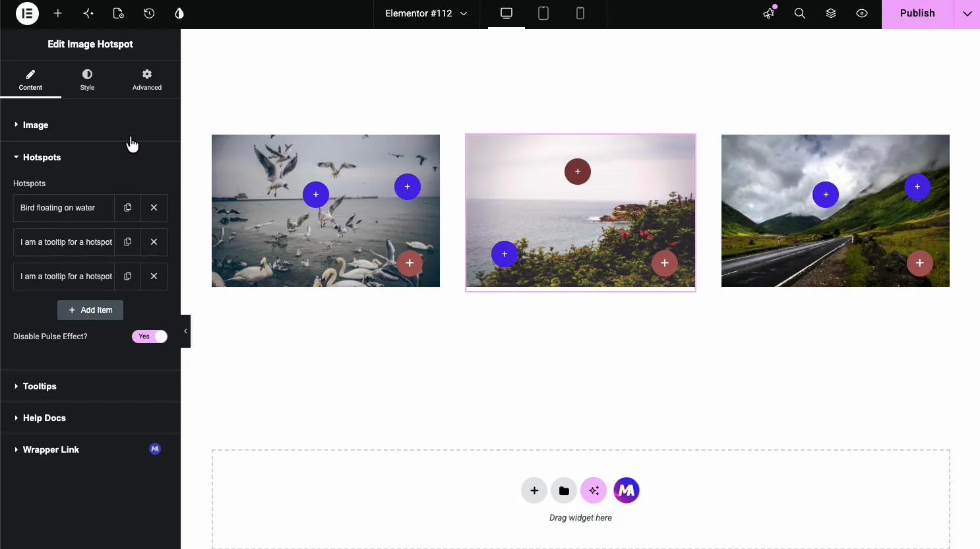Screen dimensions: 980x549
Task: Click the Add Item button
Action: [x=90, y=310]
